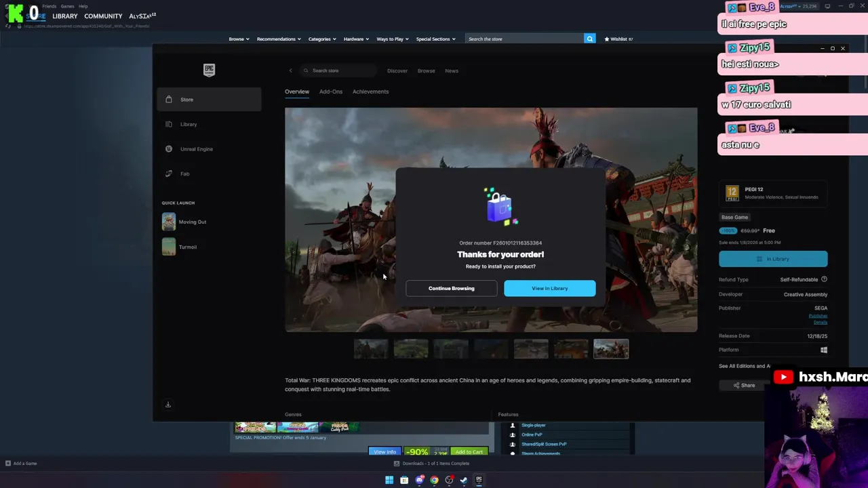Screen dimensions: 868x488
Task: Switch to Epic Games Launcher in taskbar
Action: click(x=479, y=480)
